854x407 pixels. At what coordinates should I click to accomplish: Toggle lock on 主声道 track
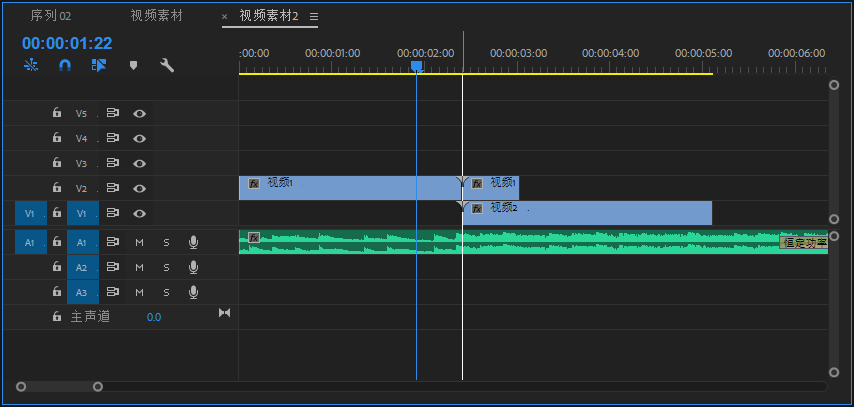[x=57, y=317]
